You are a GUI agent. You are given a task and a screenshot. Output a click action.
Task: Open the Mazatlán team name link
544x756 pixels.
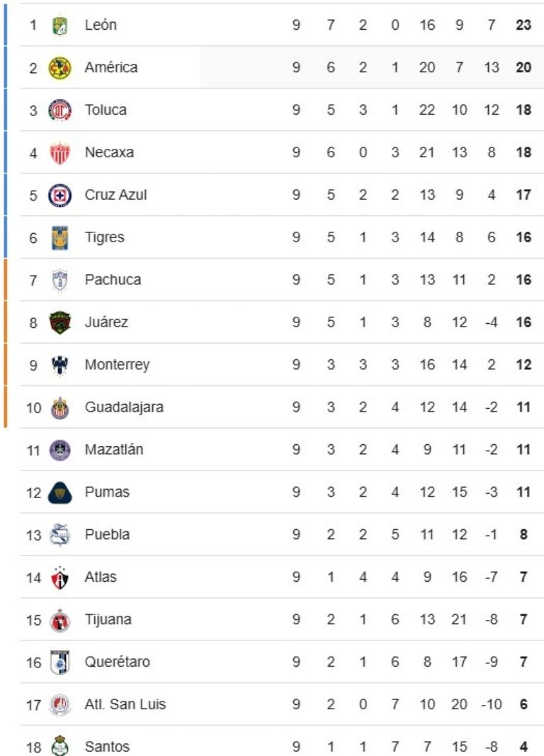(x=114, y=450)
